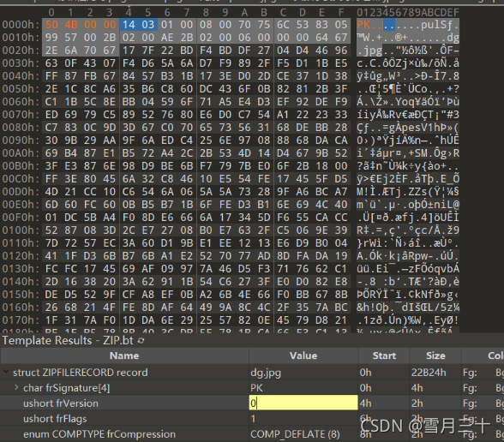Select byte 3F in row 00B0h
This screenshot has height=442, width=504.
(x=51, y=166)
